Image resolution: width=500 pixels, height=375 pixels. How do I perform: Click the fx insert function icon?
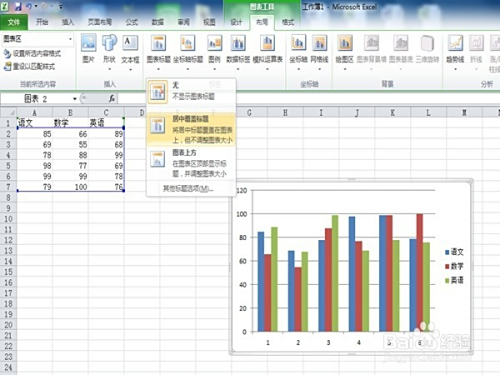tap(112, 98)
